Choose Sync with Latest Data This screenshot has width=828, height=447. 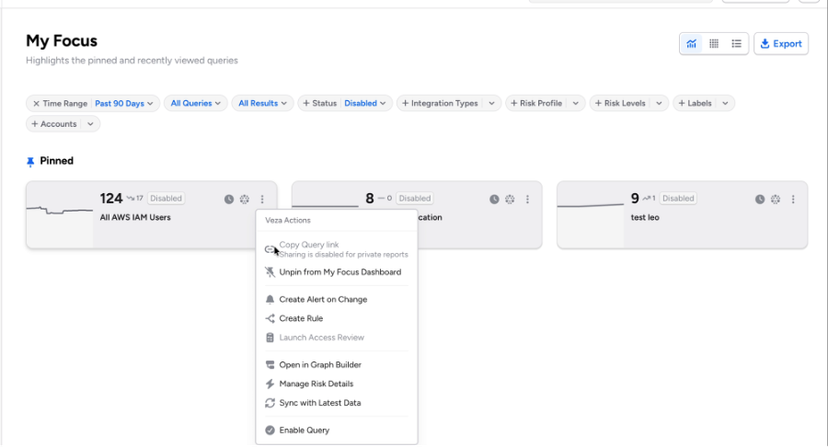336,403
